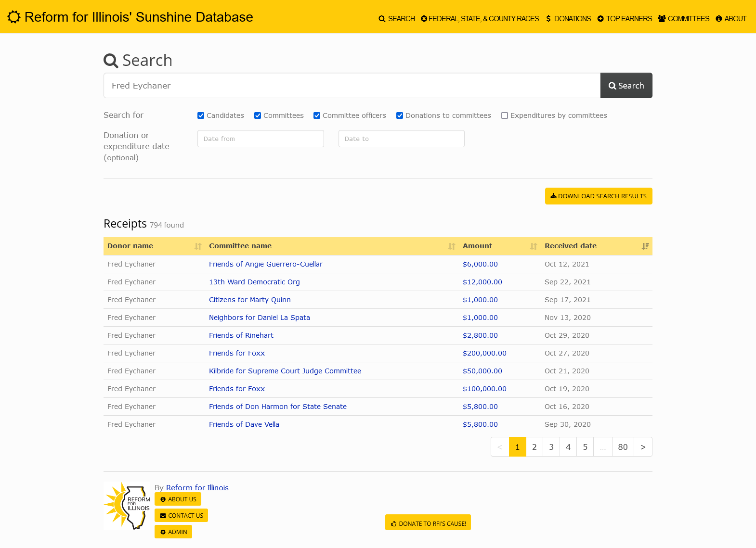The width and height of the screenshot is (756, 548).
Task: Focus the Fred Eychaner search field
Action: pyautogui.click(x=352, y=86)
